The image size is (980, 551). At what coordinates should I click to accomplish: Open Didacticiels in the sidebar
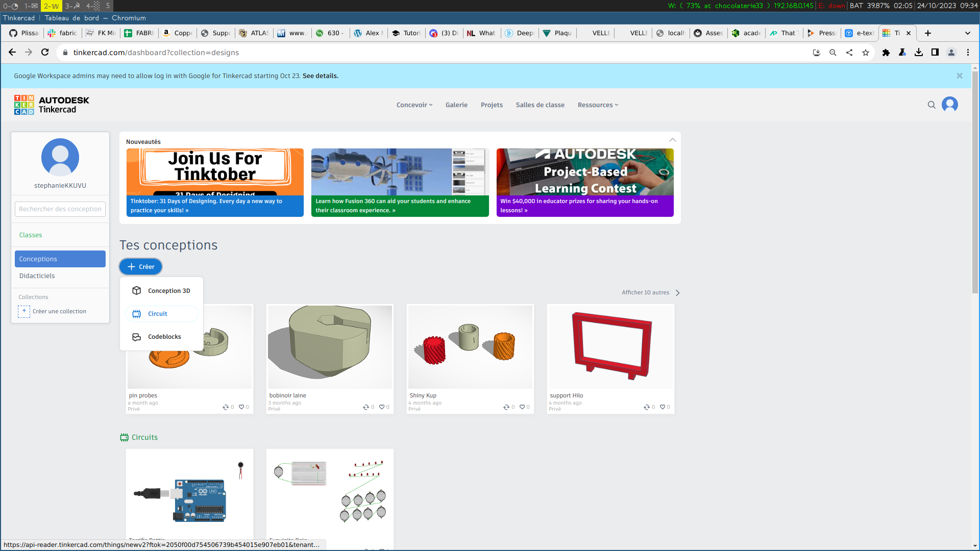37,276
